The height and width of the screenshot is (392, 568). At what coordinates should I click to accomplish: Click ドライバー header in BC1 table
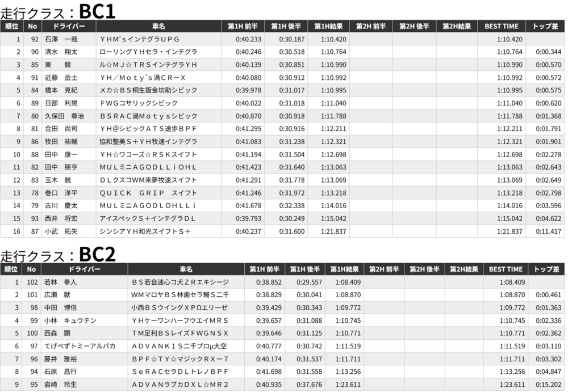69,26
